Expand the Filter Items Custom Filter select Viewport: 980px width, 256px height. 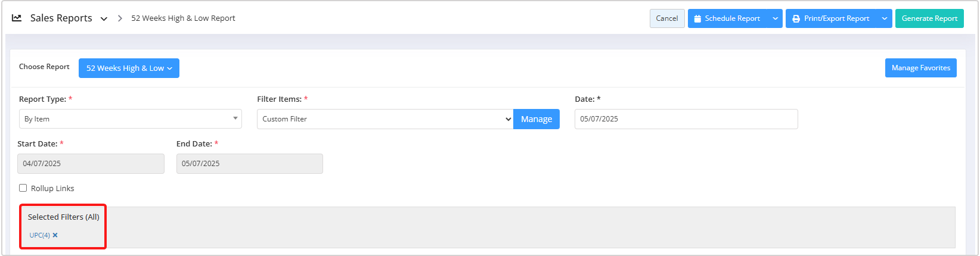[385, 119]
